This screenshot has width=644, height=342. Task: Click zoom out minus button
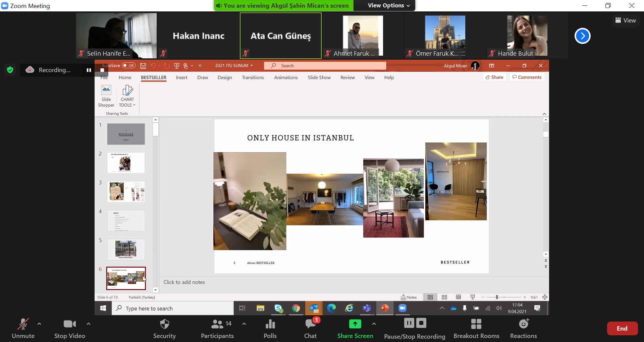click(483, 297)
